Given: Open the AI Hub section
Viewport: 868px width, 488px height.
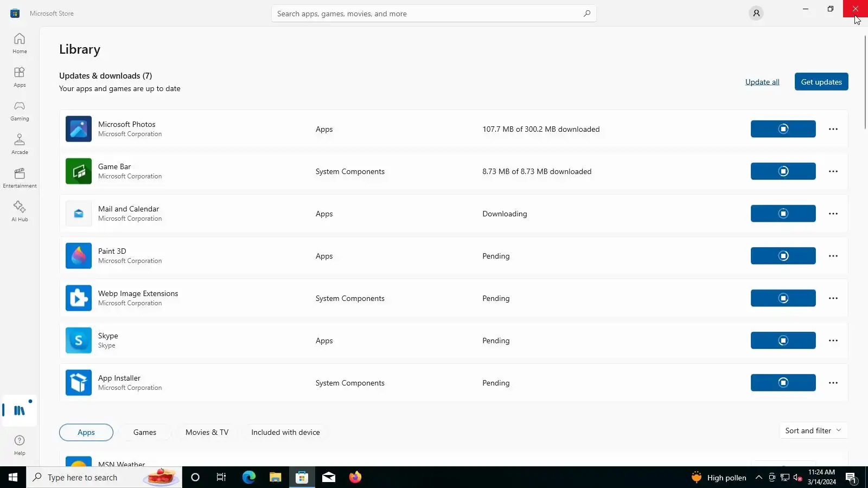Looking at the screenshot, I should [20, 211].
